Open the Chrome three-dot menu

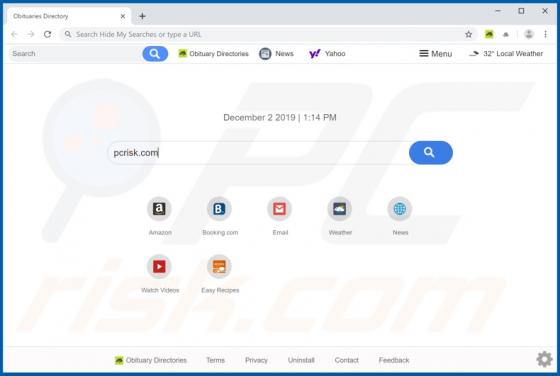545,34
